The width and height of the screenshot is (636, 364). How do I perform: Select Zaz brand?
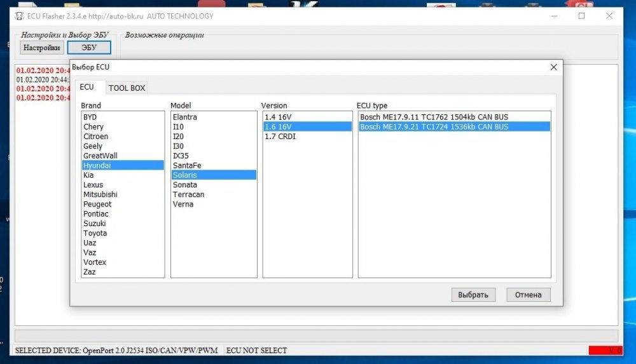click(123, 272)
